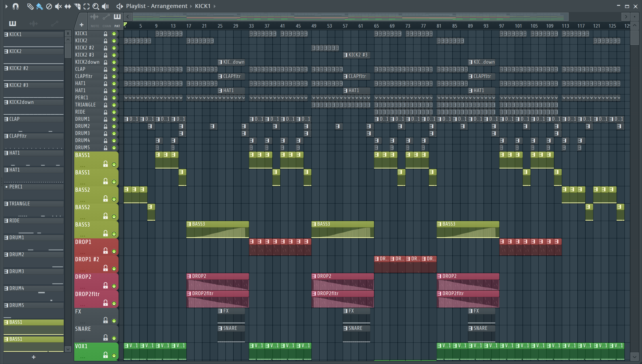Image resolution: width=642 pixels, height=364 pixels.
Task: Click picker panel scroll down arrow
Action: pyautogui.click(x=68, y=349)
